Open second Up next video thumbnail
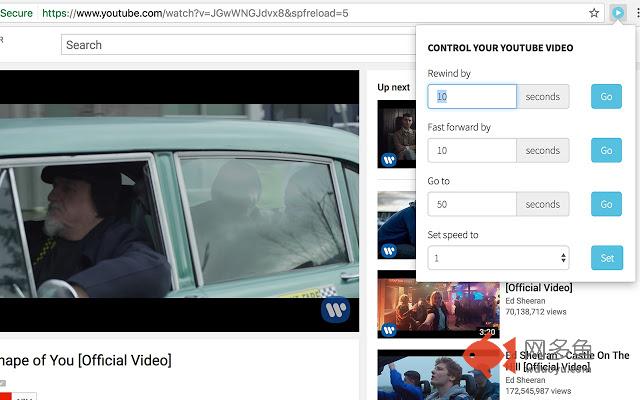Viewport: 640px width, 400px height. pos(396,225)
